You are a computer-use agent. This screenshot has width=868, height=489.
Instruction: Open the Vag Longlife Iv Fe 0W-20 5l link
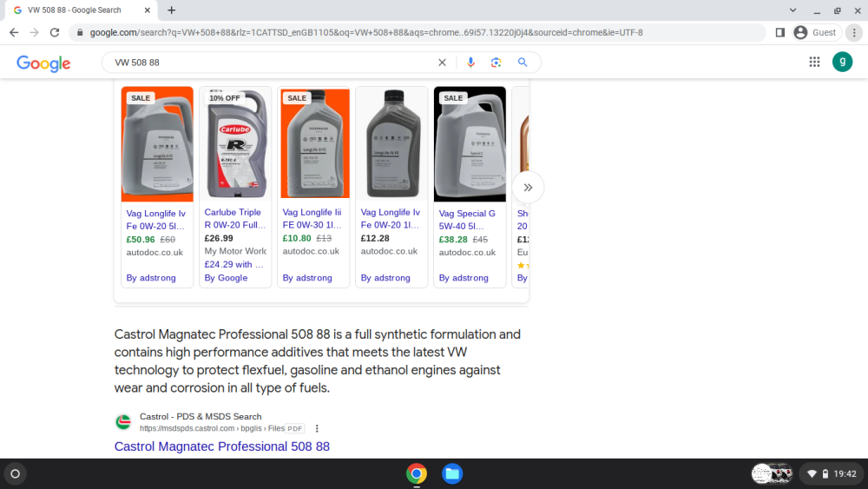coord(156,220)
